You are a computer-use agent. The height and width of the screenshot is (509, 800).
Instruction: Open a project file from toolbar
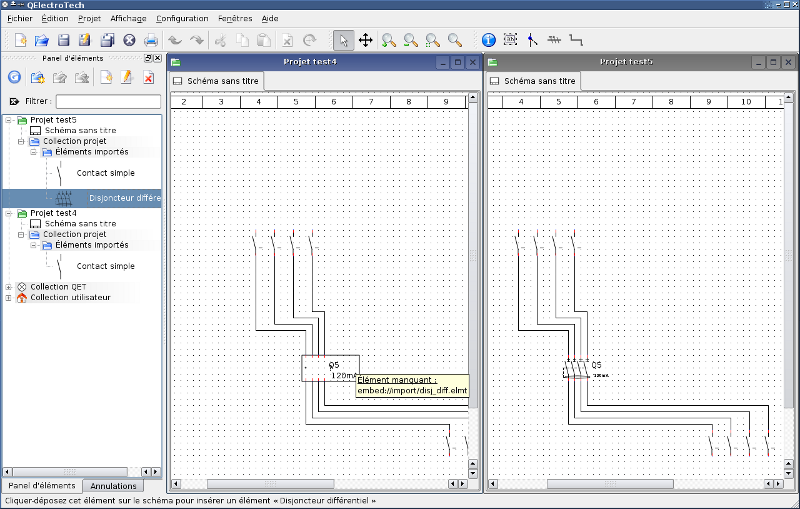(42, 40)
